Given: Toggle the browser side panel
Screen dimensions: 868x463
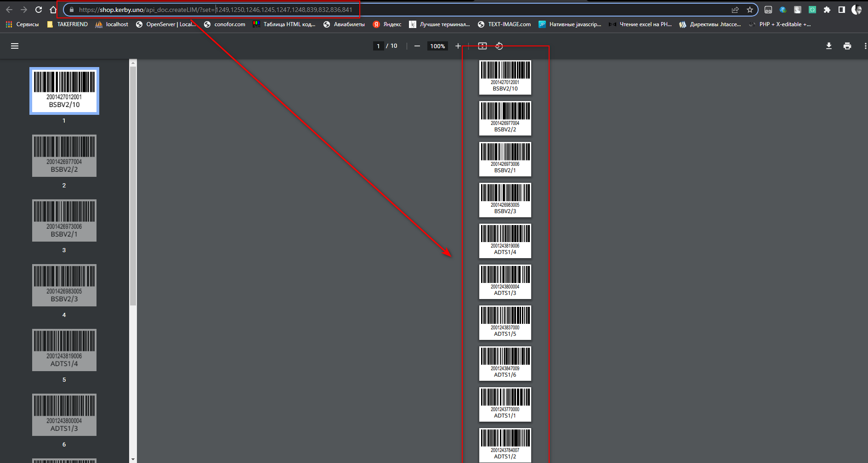Looking at the screenshot, I should pyautogui.click(x=842, y=10).
